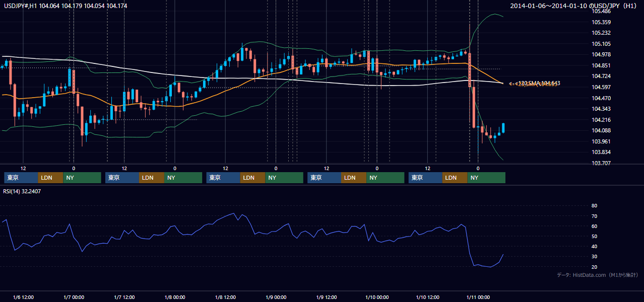Click the 1/8 00:00 date label
Image resolution: width=644 pixels, height=302 pixels.
click(x=175, y=297)
